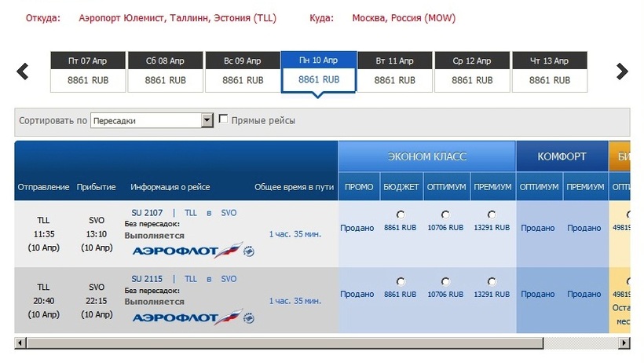
Task: Open flight SU 2115 details link
Action: 147,279
